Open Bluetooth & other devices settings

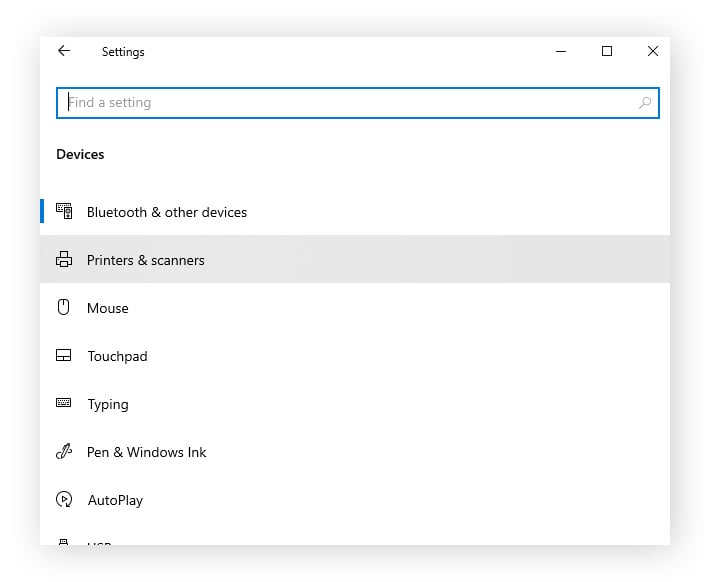tap(166, 212)
